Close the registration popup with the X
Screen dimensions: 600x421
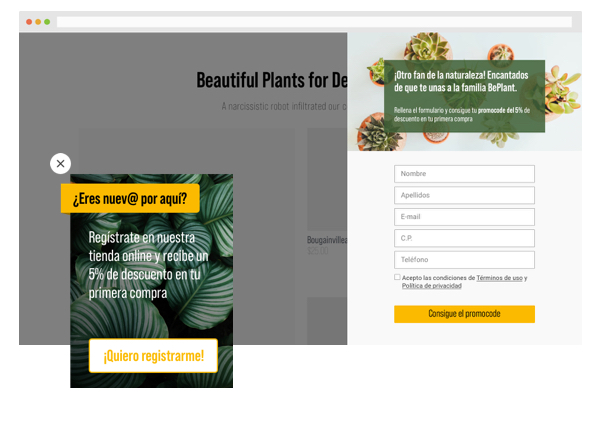tap(61, 163)
